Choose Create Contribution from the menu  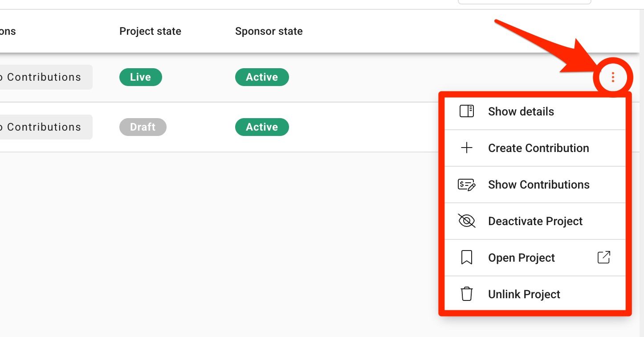tap(535, 148)
